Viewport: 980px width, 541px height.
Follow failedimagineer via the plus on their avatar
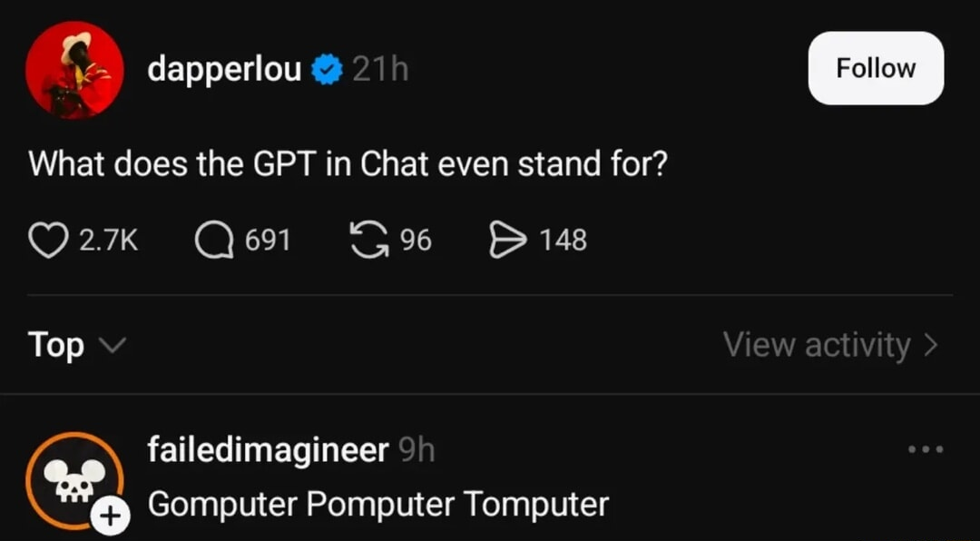tap(111, 516)
